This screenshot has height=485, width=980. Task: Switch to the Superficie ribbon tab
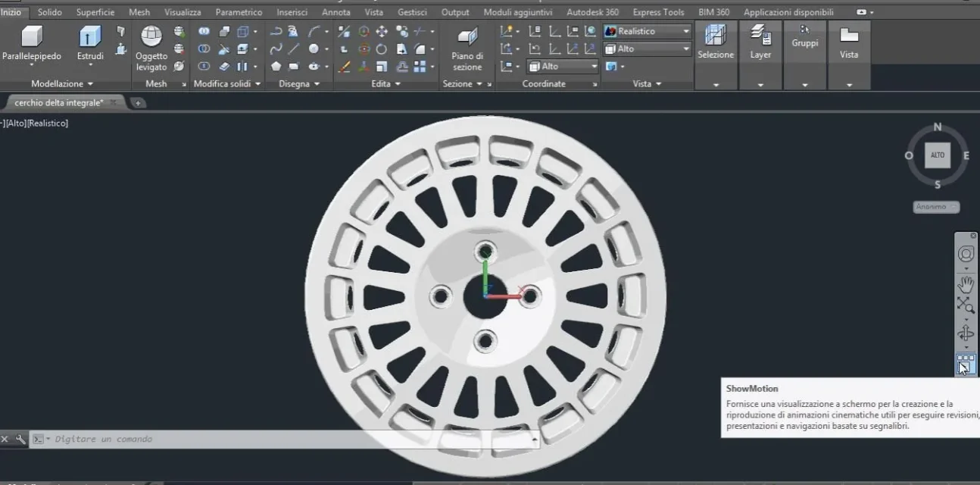click(95, 12)
